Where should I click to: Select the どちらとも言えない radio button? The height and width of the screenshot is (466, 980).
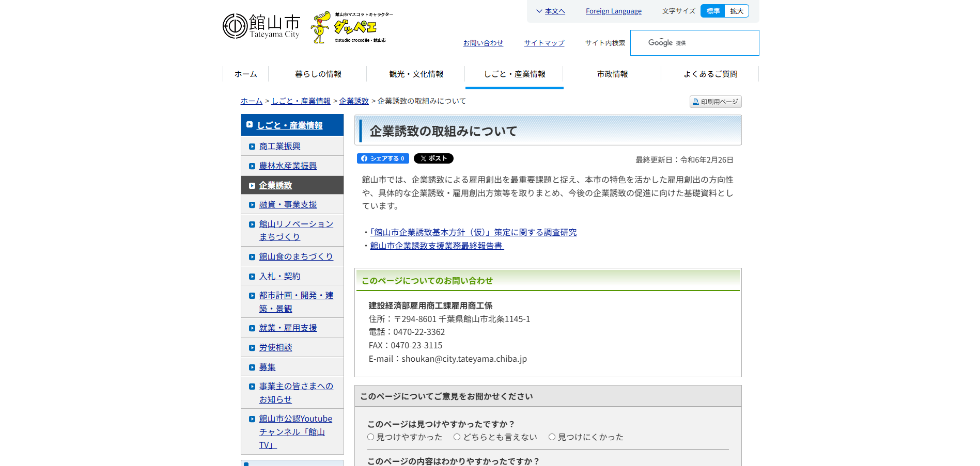[457, 437]
